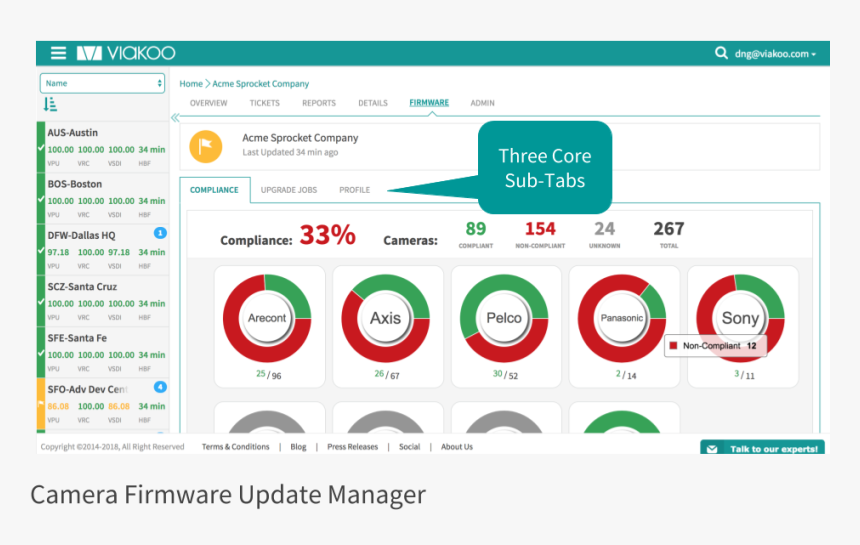The height and width of the screenshot is (545, 860).
Task: Switch to the Tickets tab
Action: coord(264,103)
